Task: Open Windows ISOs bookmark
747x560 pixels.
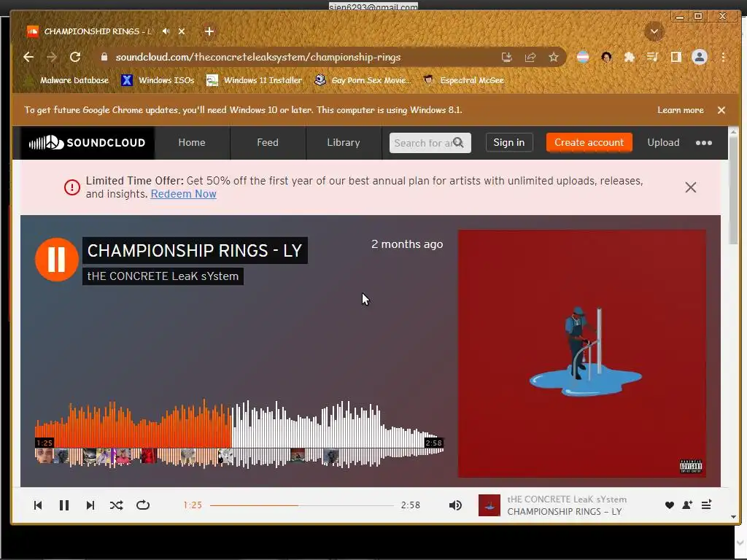Action: [x=158, y=80]
